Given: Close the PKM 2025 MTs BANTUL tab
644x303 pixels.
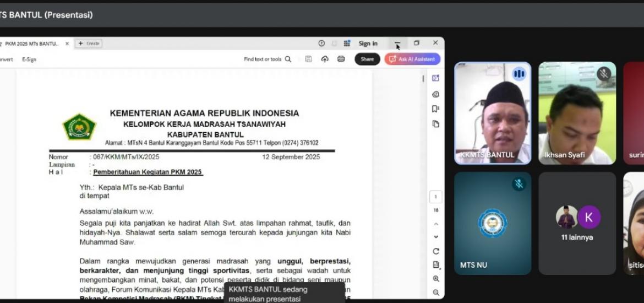Looking at the screenshot, I should coord(67,44).
